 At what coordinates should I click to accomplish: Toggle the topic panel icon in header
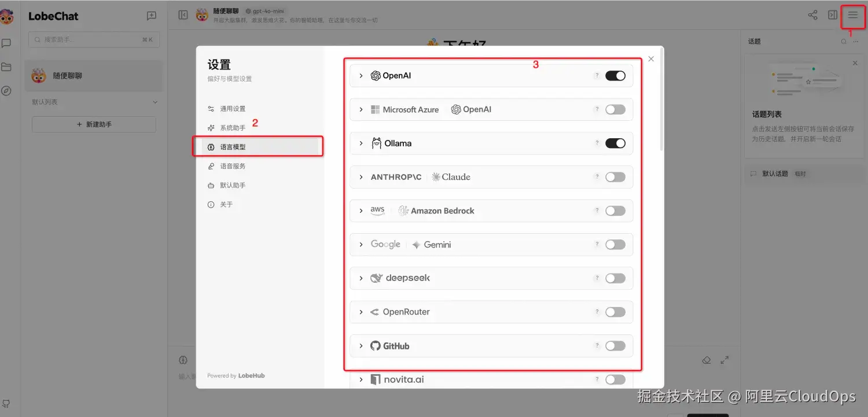833,16
